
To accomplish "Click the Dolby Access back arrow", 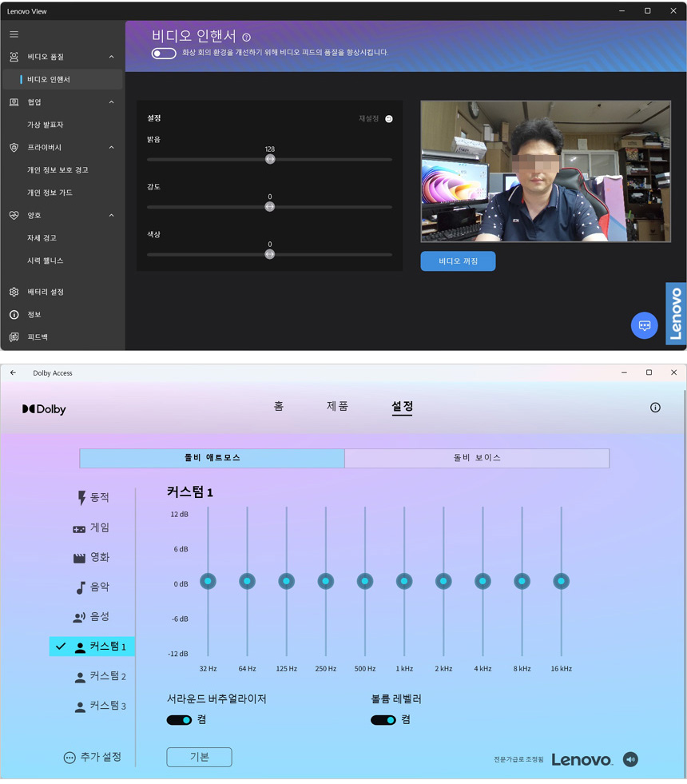I will click(13, 372).
